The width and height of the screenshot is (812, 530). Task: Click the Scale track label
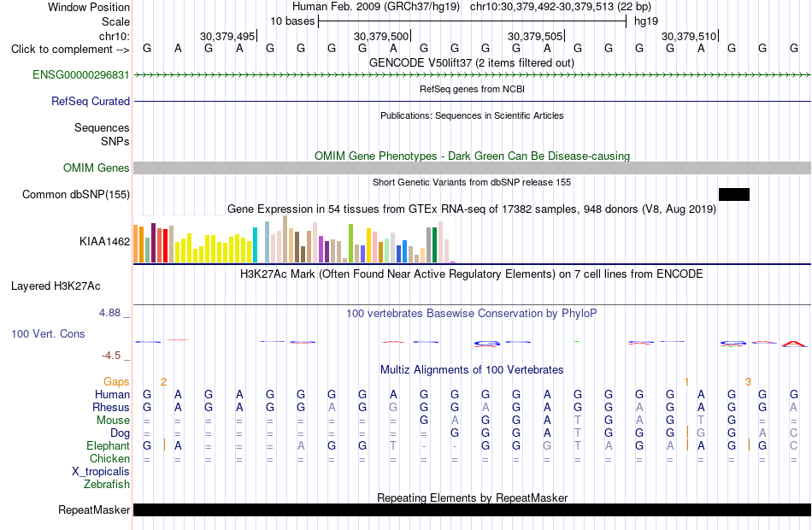pos(115,21)
